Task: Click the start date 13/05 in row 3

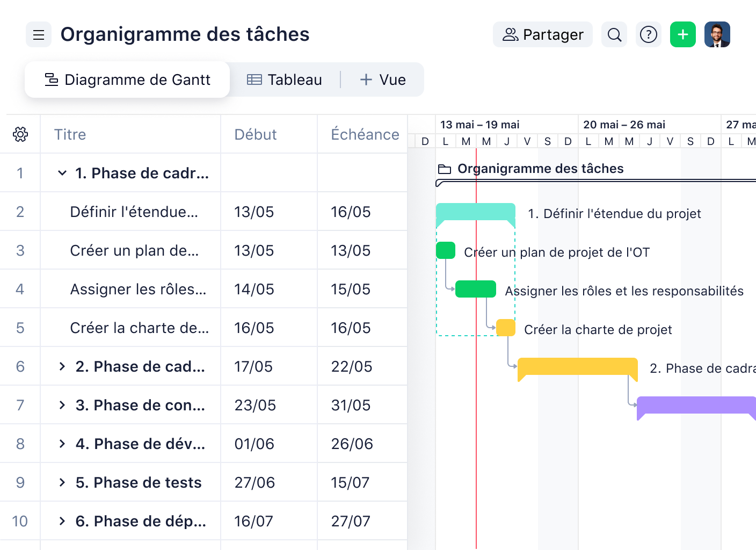Action: tap(254, 251)
